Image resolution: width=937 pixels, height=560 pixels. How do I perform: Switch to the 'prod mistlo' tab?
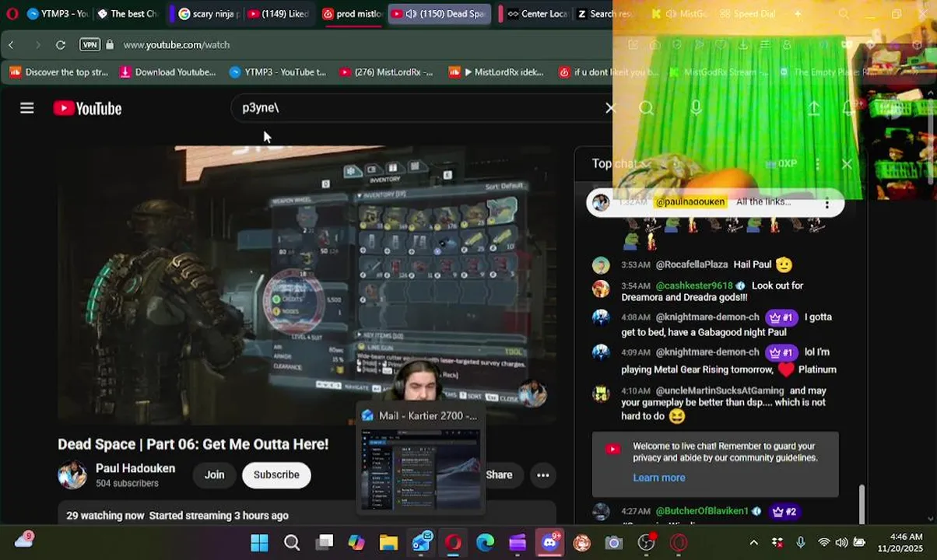pos(352,14)
